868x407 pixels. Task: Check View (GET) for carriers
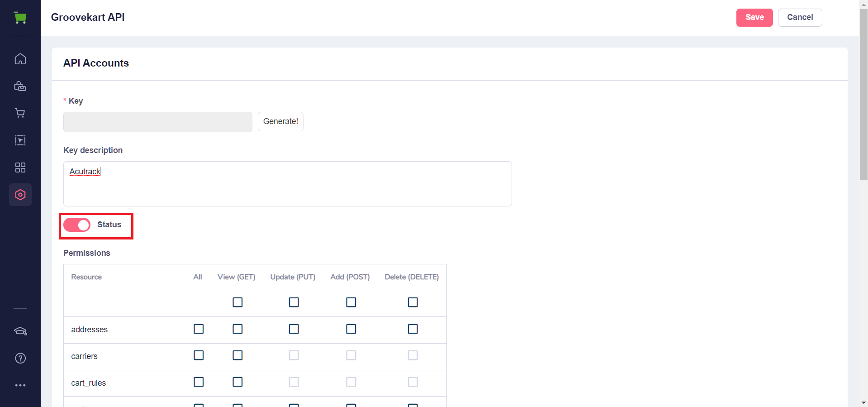237,355
